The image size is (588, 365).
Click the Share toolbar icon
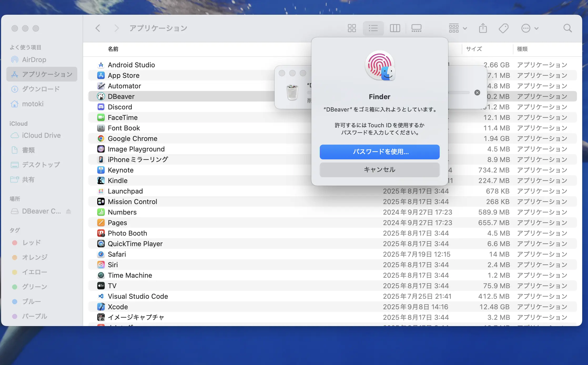tap(483, 28)
